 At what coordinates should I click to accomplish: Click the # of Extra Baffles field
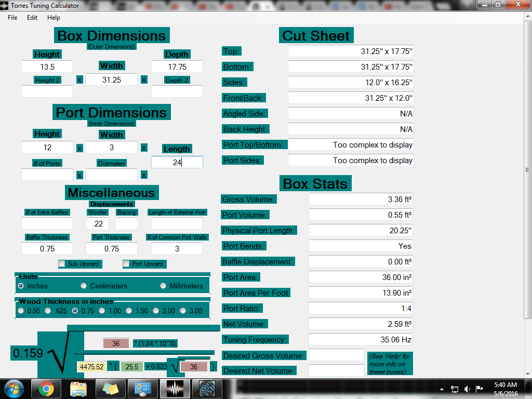(47, 223)
